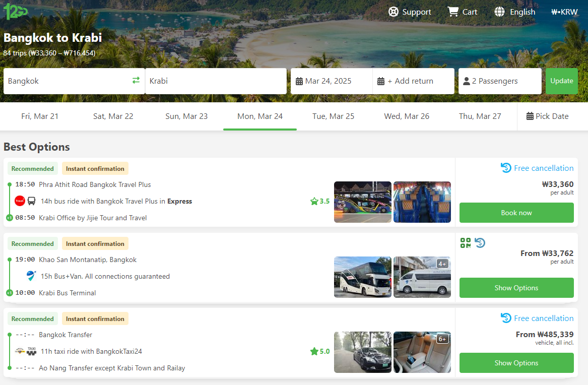The height and width of the screenshot is (385, 588).
Task: Select the Fri, Mar 21 date tab
Action: [40, 116]
